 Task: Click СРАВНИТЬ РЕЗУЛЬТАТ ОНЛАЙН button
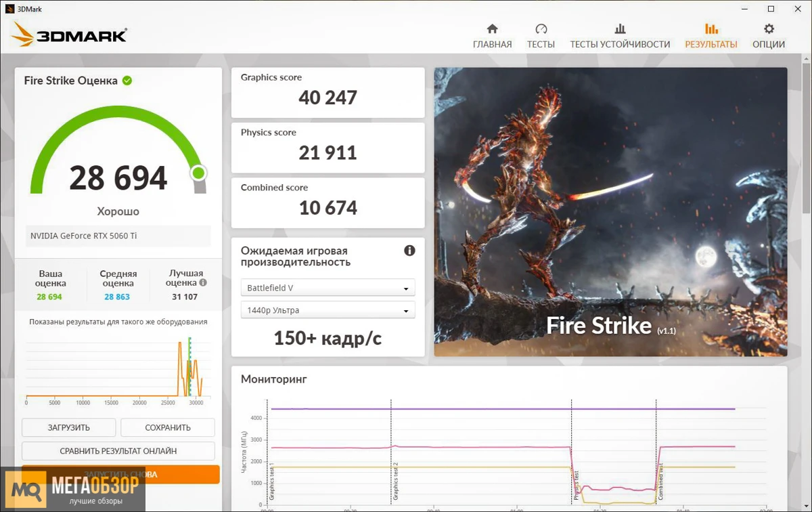tap(118, 451)
